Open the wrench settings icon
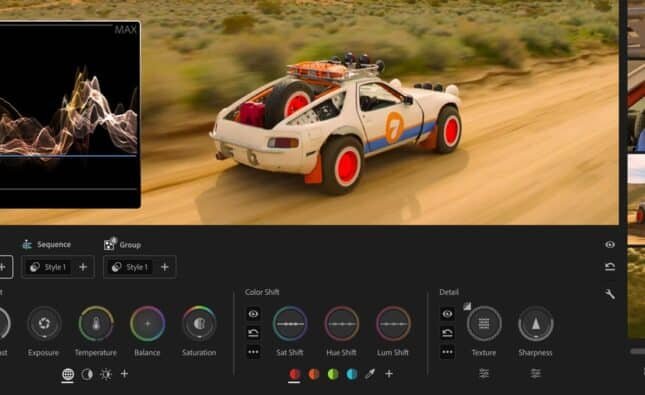 pos(610,294)
